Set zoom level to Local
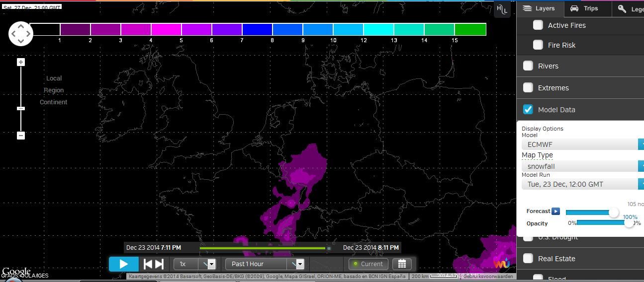 [x=54, y=78]
